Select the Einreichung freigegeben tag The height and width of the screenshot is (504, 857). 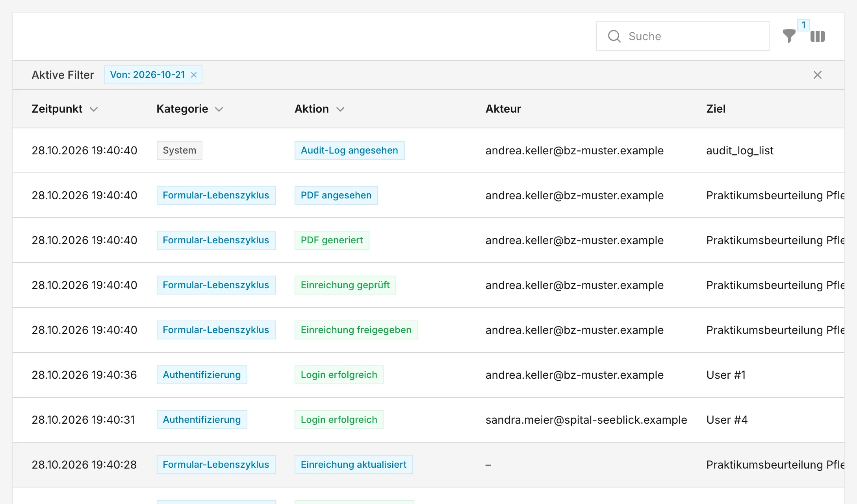356,330
